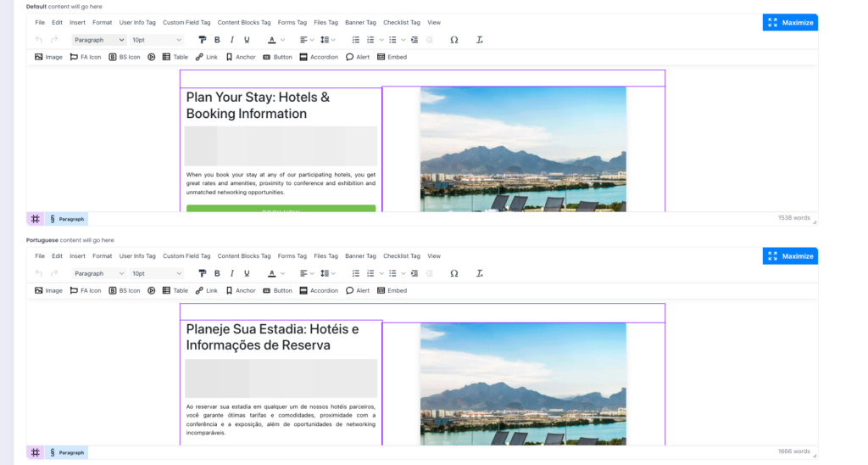Insert FA Icon in the Default editor
The image size is (868, 465).
(86, 57)
